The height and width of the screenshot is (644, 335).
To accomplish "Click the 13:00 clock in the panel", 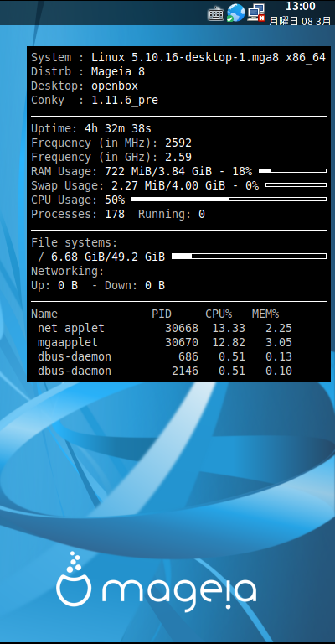I will coord(301,6).
